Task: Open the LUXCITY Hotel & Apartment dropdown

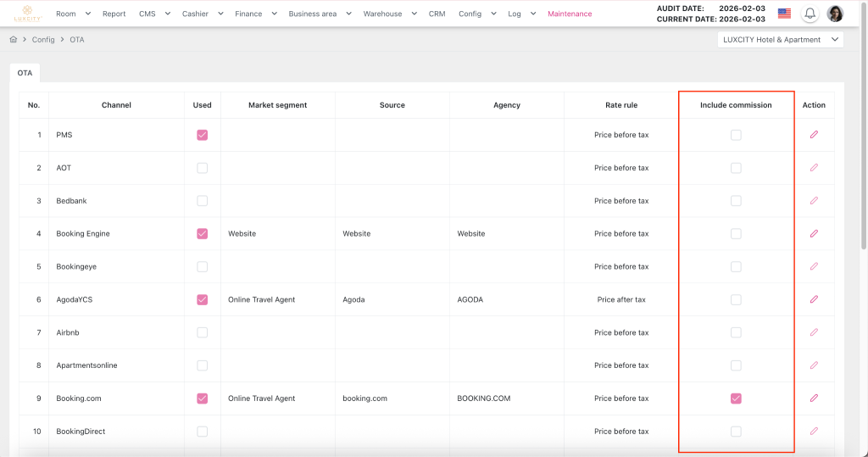Action: [x=780, y=40]
